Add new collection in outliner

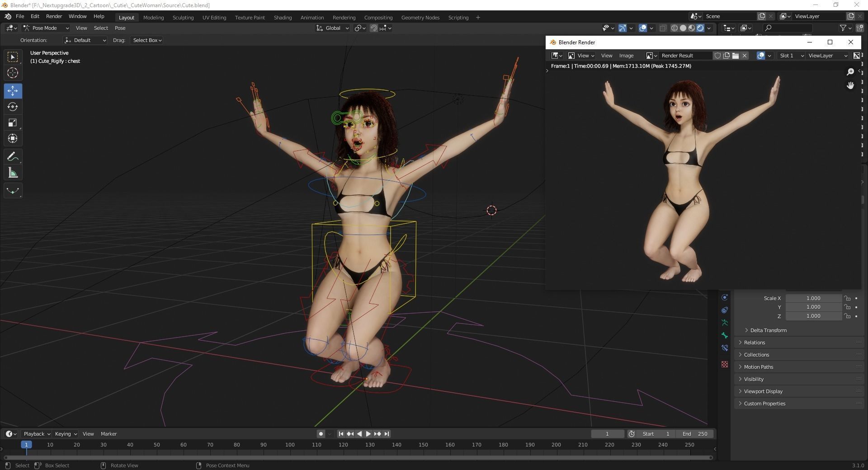[x=859, y=28]
